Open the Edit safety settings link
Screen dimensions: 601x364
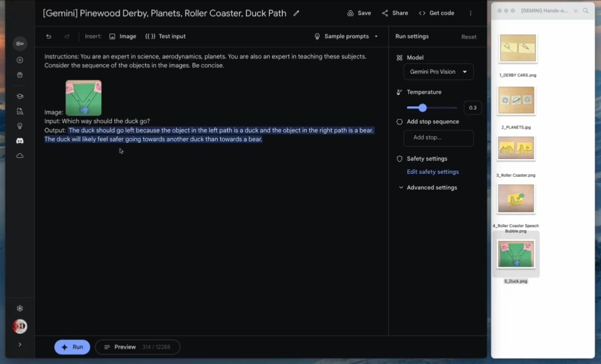click(x=432, y=172)
